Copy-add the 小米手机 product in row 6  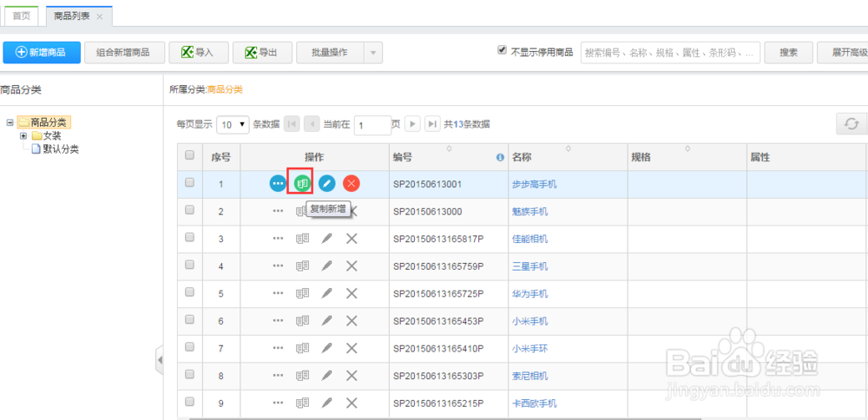tap(302, 320)
